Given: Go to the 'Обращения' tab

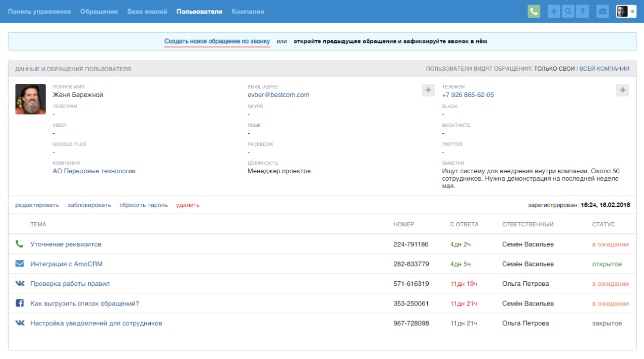Looking at the screenshot, I should (99, 12).
